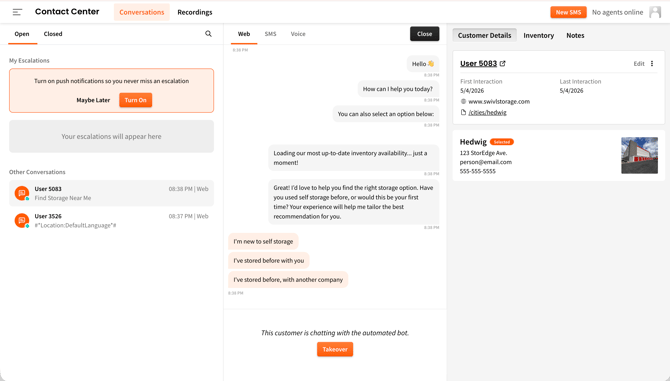The width and height of the screenshot is (670, 381).
Task: Select the Open conversations tab
Action: pos(22,34)
